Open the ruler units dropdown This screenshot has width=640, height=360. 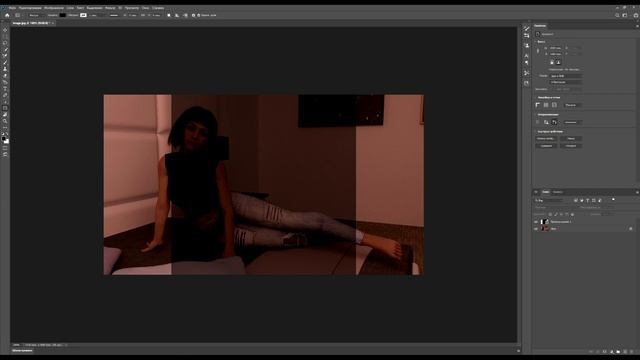point(573,105)
